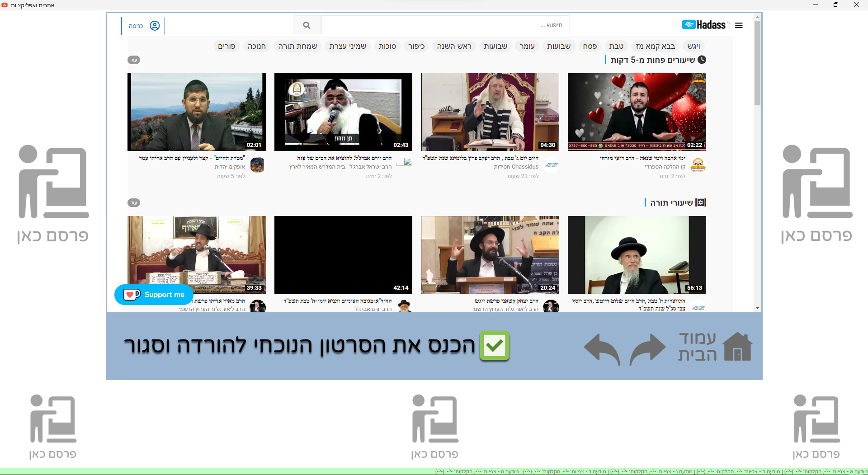
Task: Open the title under the 02:43 video
Action: 344,158
